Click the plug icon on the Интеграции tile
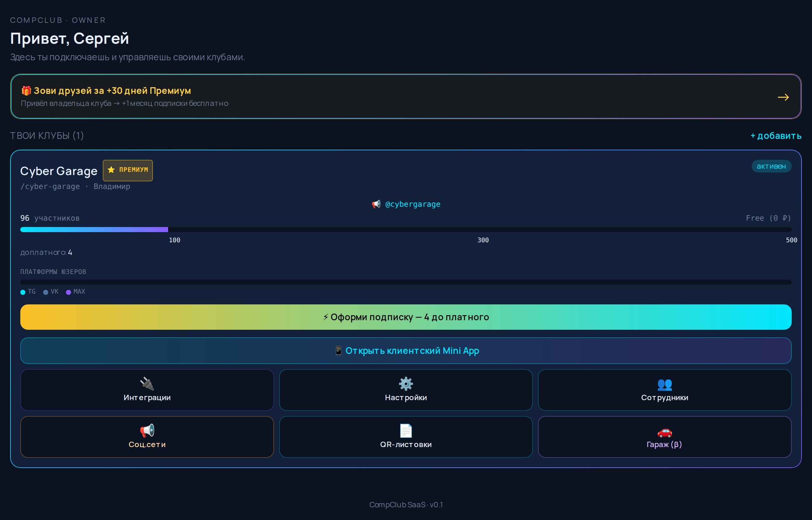This screenshot has height=520, width=812. point(147,384)
